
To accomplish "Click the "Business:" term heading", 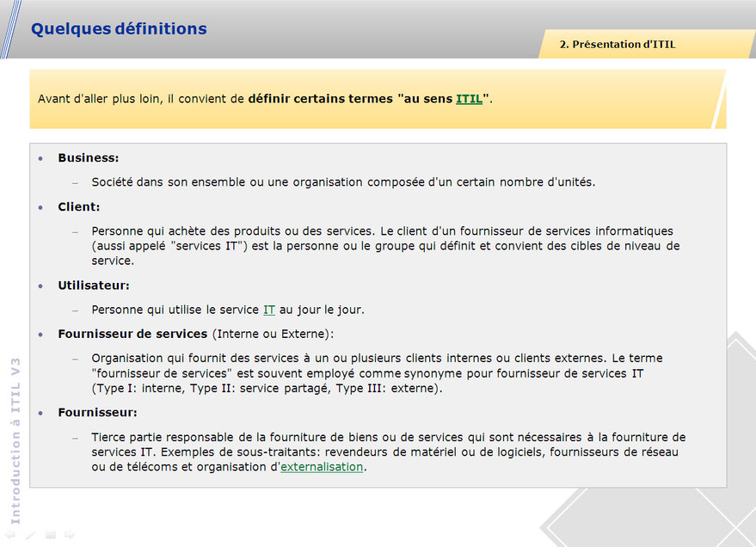I will 88,158.
